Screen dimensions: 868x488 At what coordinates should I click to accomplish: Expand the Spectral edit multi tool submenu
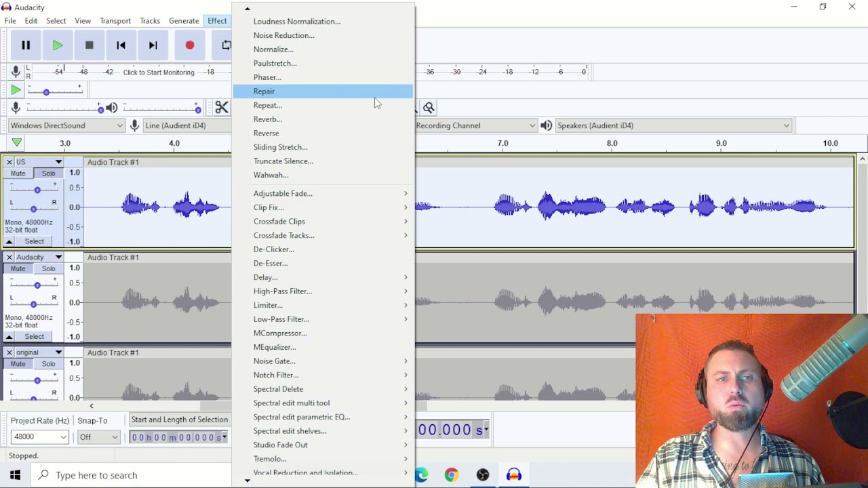pos(323,403)
